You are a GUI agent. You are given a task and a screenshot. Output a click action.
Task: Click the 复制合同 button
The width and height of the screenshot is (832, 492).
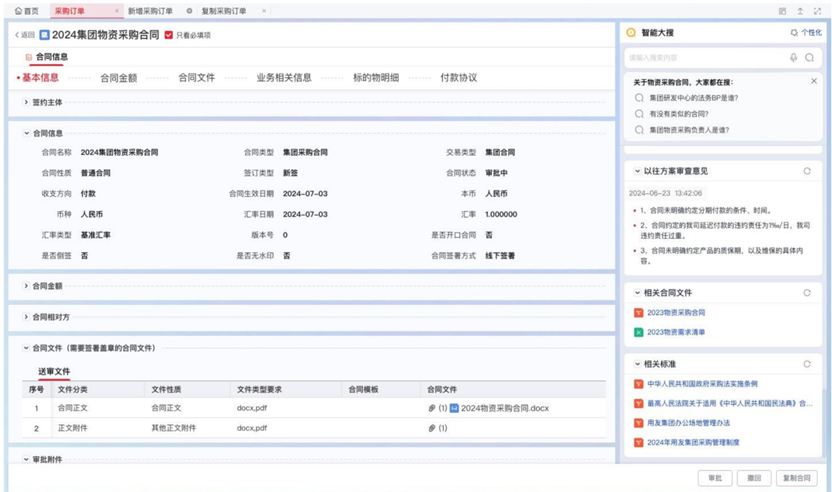pos(797,478)
